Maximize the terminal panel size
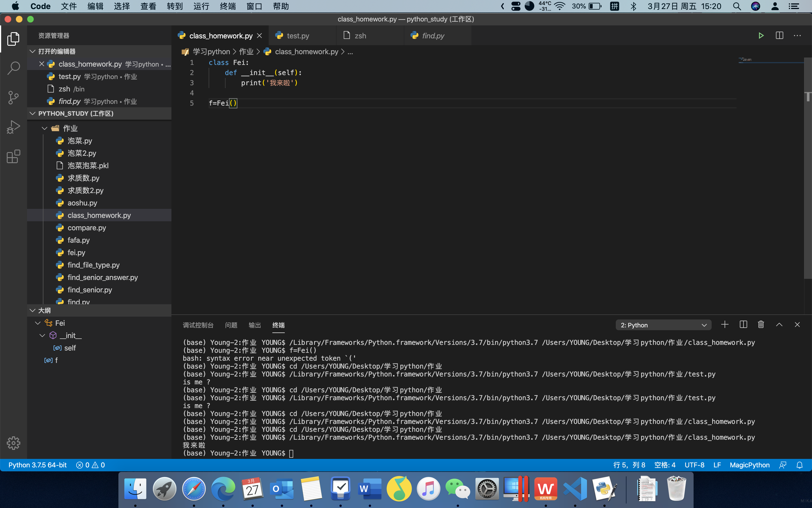The width and height of the screenshot is (812, 508). (x=779, y=325)
